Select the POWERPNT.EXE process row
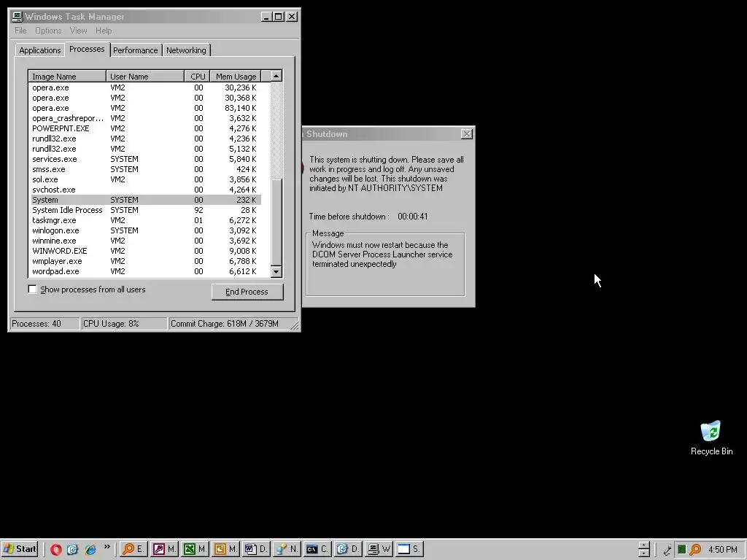This screenshot has width=747, height=560. pyautogui.click(x=145, y=128)
